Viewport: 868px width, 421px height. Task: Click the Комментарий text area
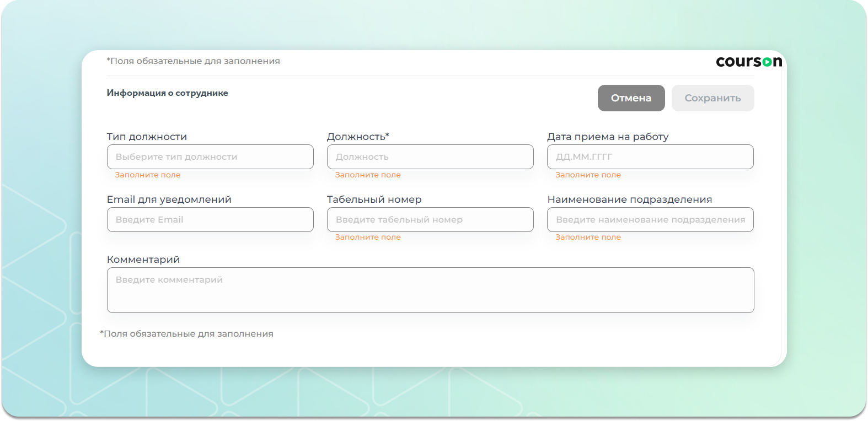[430, 290]
